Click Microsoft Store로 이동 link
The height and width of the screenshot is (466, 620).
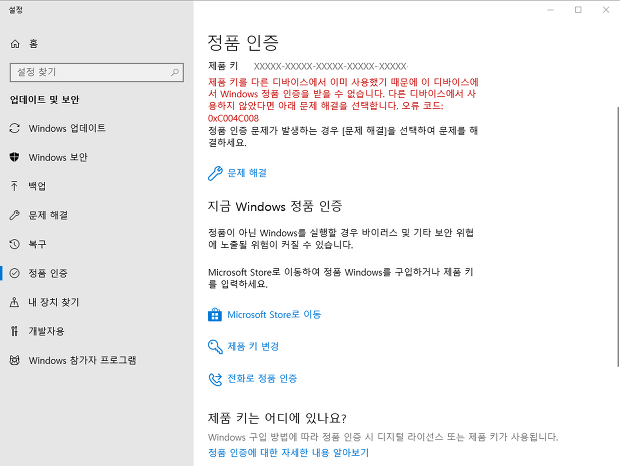(x=274, y=315)
